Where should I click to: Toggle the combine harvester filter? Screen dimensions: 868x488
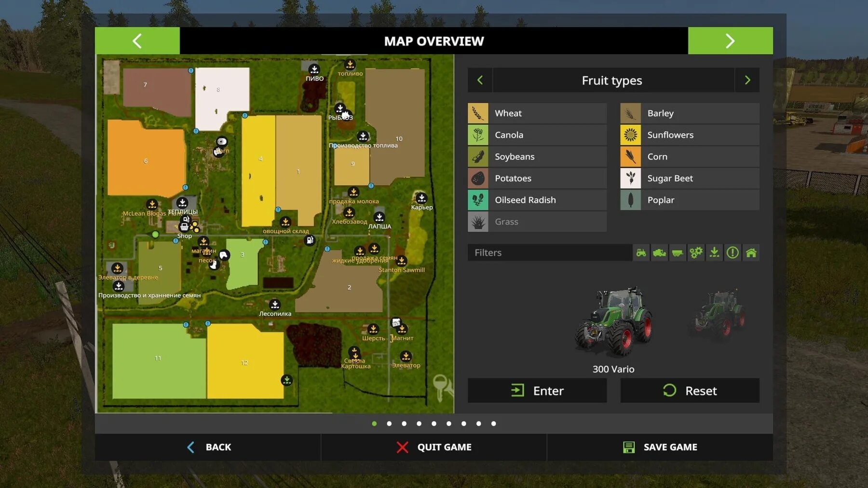[659, 252]
